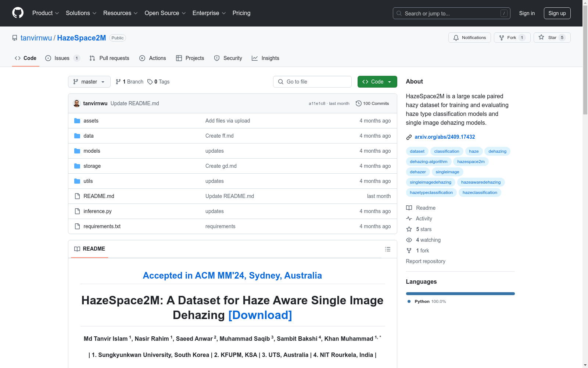Click the book icon next to Readme
Screen dimensions: 588x368
[x=409, y=208]
